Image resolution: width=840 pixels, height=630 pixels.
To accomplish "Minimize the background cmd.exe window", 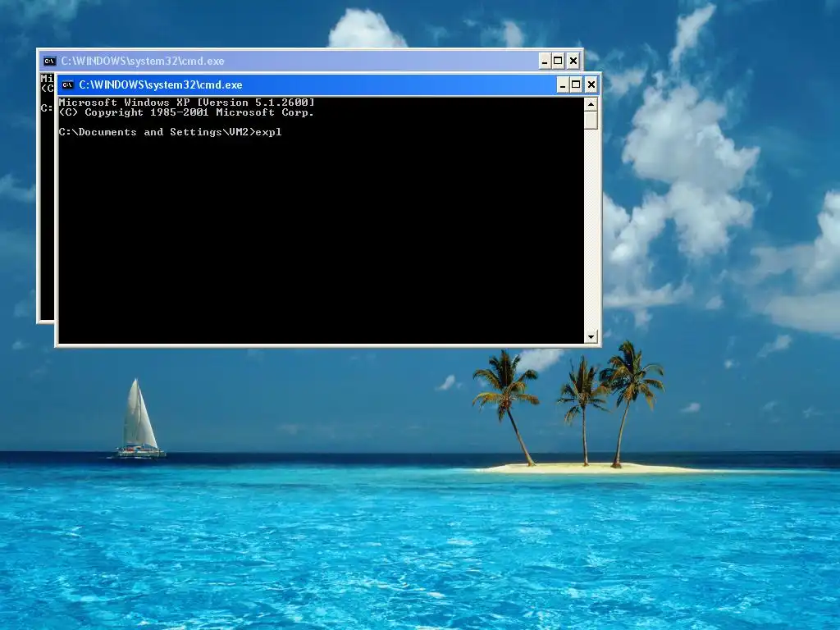I will [x=545, y=61].
